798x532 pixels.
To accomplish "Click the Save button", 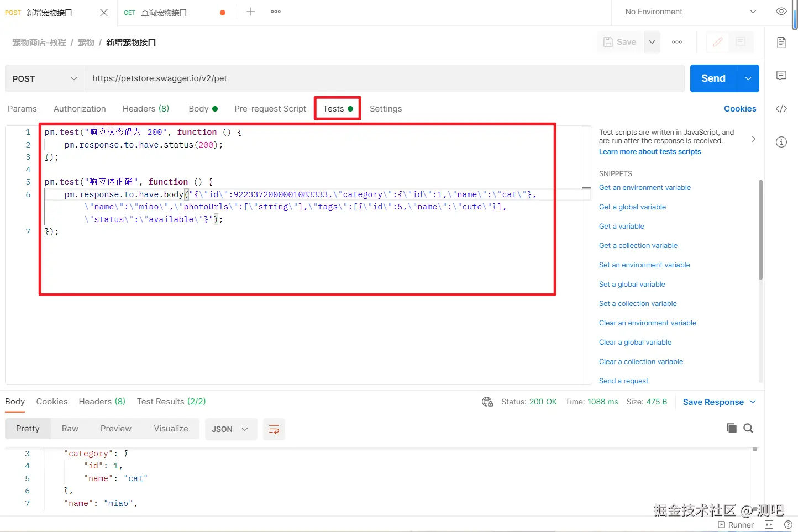I will coord(620,42).
